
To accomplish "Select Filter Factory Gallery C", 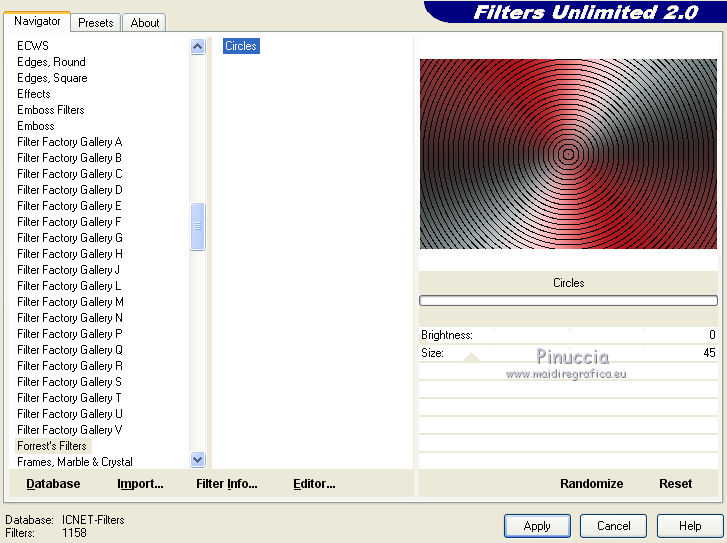I will pyautogui.click(x=70, y=174).
